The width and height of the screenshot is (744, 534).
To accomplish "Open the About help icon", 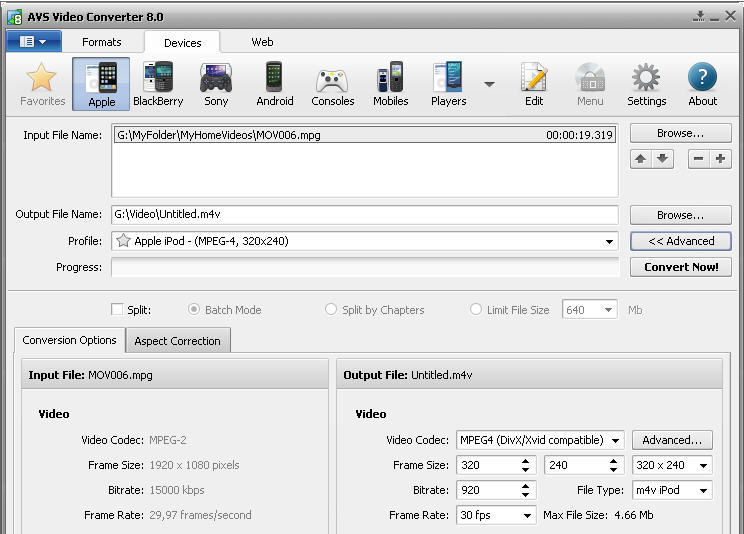I will point(702,84).
